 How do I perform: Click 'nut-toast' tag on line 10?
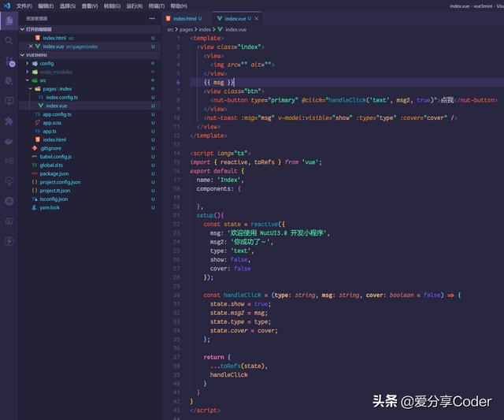pos(222,117)
